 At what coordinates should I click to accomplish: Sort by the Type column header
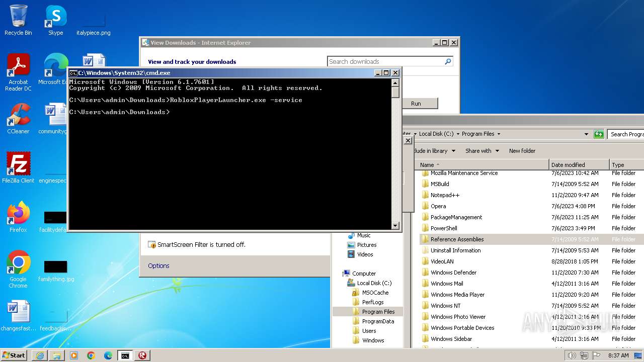626,165
